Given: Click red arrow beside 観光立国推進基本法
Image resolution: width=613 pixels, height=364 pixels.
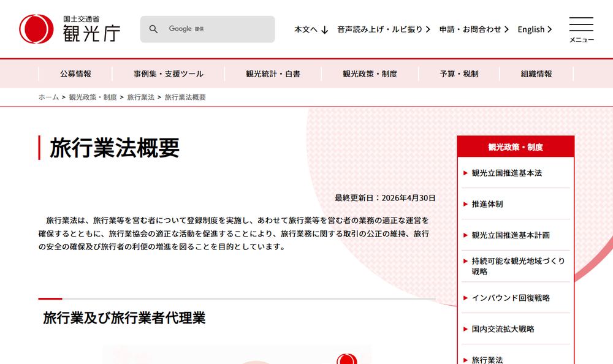Looking at the screenshot, I should point(465,173).
